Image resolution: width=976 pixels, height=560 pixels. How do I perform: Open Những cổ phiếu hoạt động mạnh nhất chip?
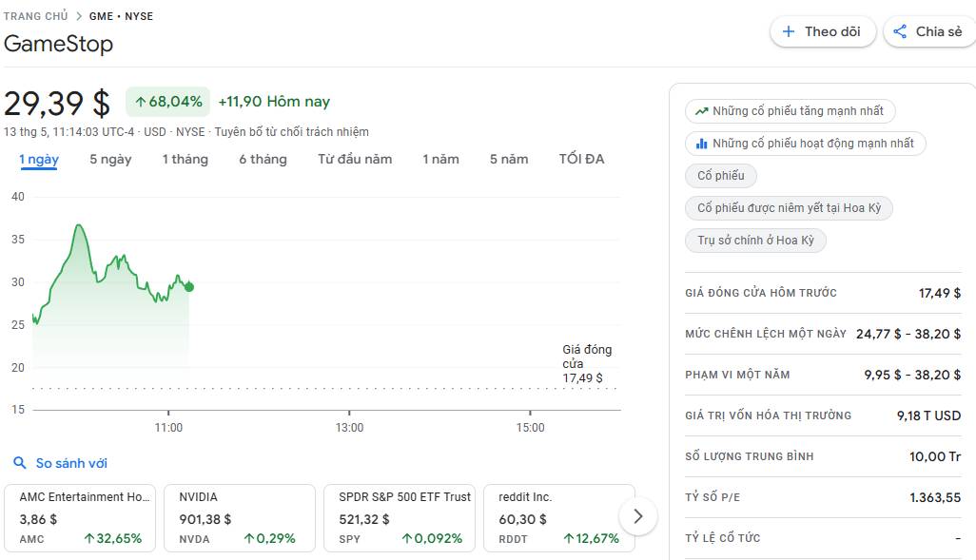coord(806,144)
